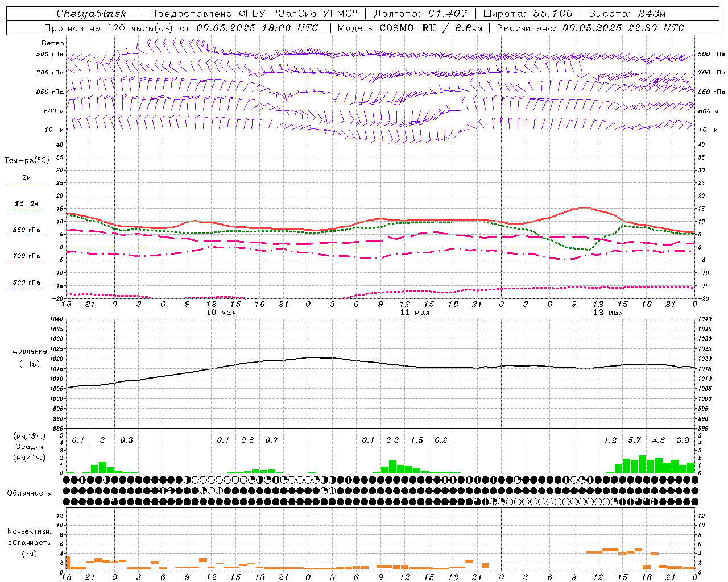This screenshot has width=728, height=582.
Task: Select the '(мм/3ч.)' precipitation unit label
Action: coord(30,436)
